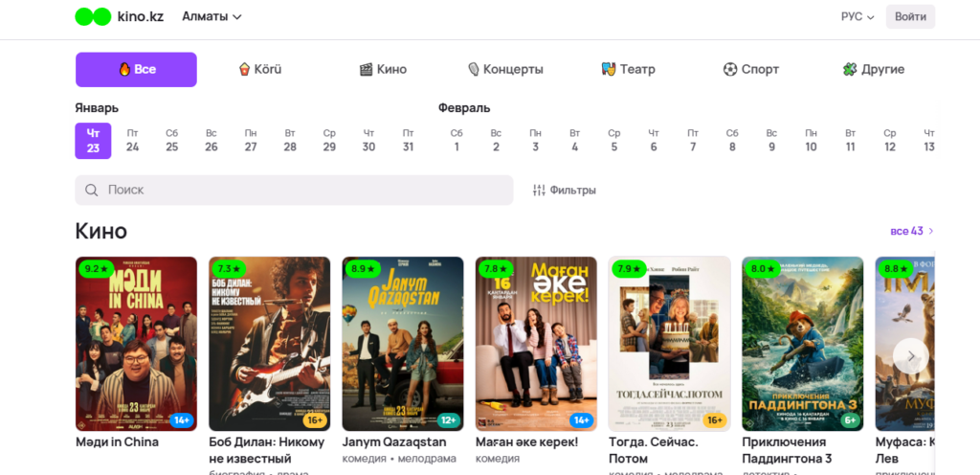Click the 9.2 star rating badge

click(96, 269)
